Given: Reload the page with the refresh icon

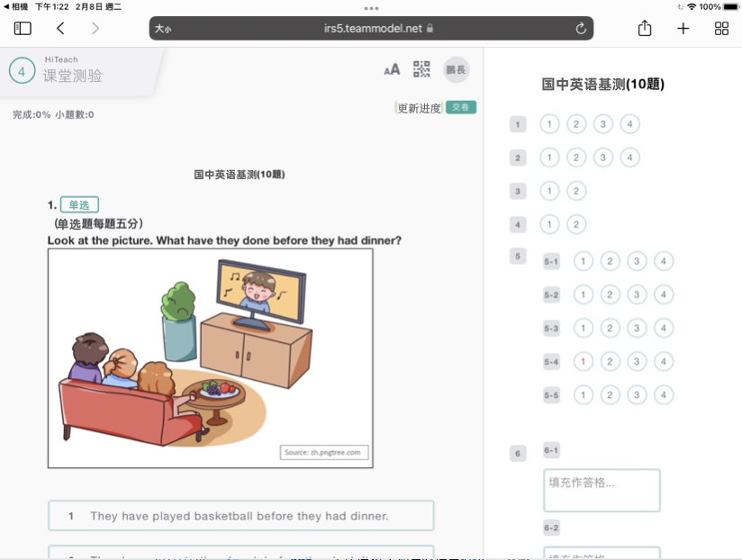Looking at the screenshot, I should tap(581, 29).
